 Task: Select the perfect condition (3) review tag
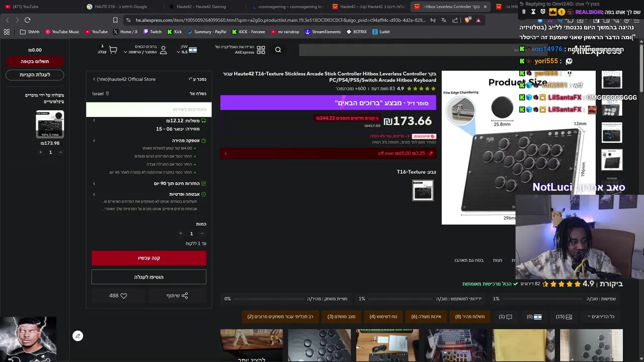click(342, 317)
